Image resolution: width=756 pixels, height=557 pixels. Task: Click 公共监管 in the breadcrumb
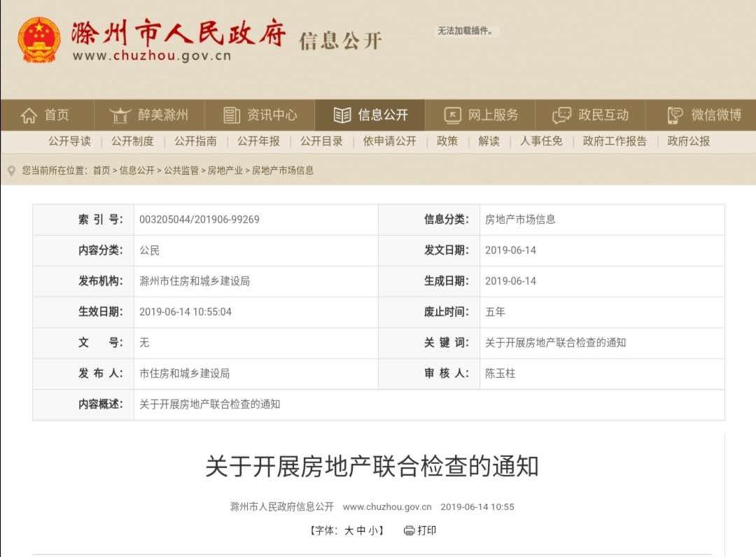click(x=181, y=170)
